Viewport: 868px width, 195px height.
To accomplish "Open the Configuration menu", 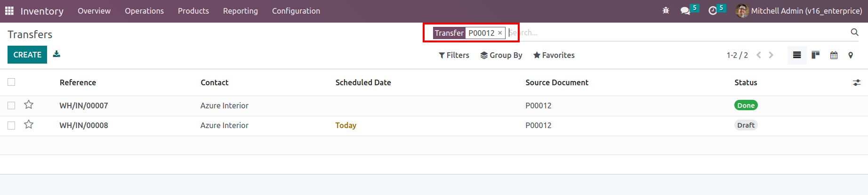I will 296,11.
